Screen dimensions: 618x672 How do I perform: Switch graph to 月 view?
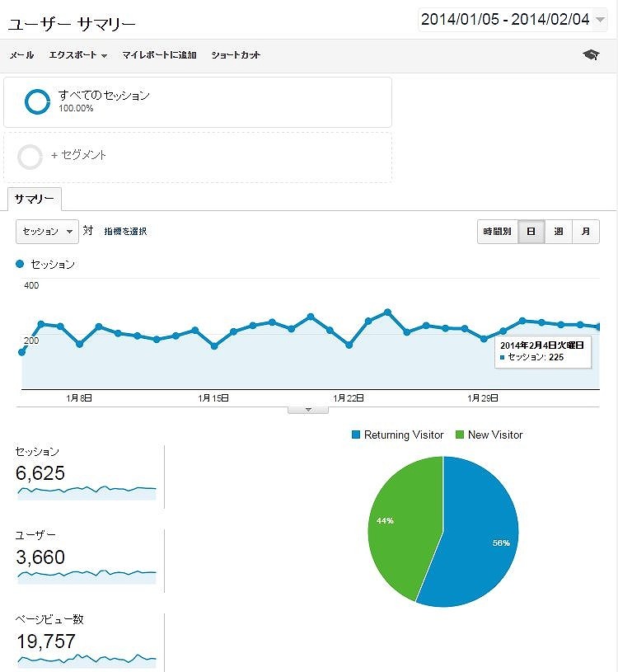(585, 232)
